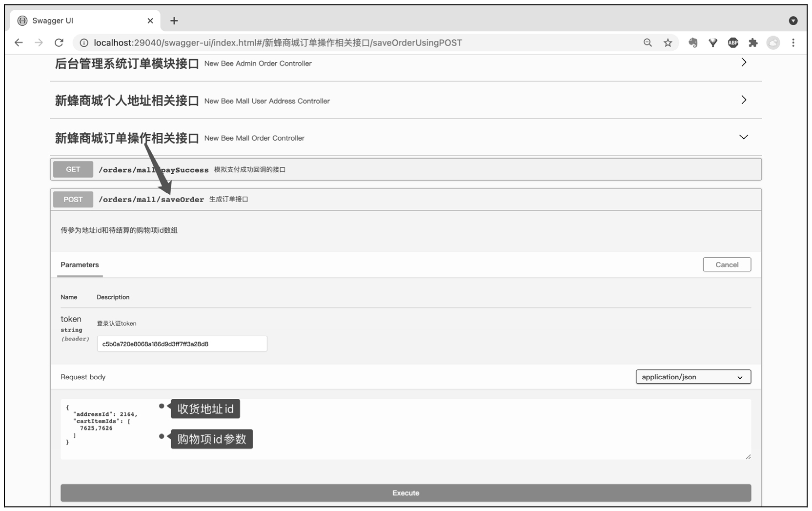This screenshot has width=812, height=511.
Task: Open the Chrome three-dot menu
Action: (793, 42)
